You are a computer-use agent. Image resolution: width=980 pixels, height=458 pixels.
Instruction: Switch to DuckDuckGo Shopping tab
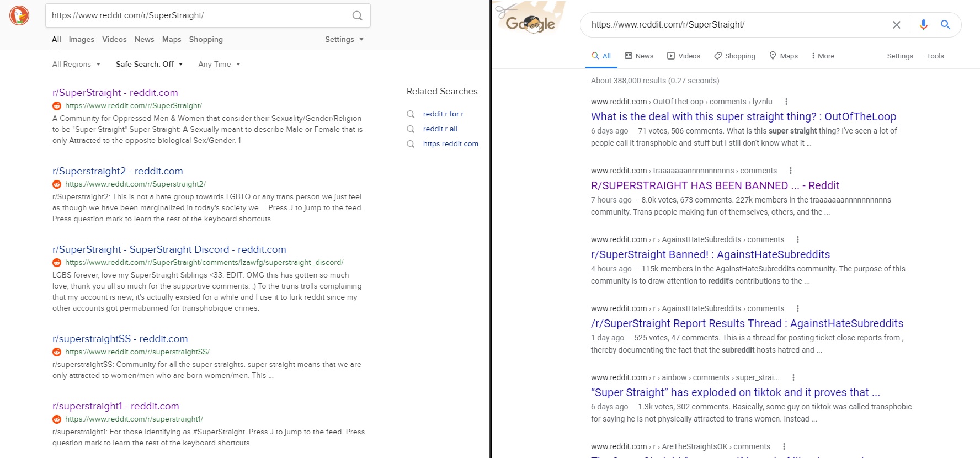coord(206,40)
